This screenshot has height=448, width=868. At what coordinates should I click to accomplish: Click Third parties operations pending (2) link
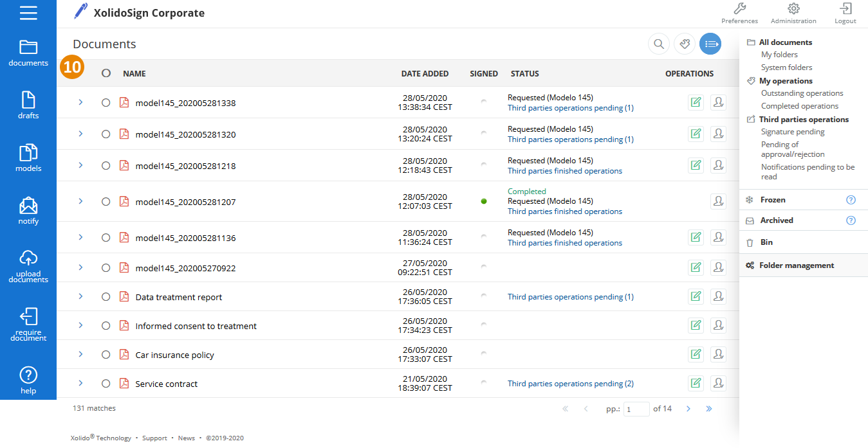pos(571,384)
